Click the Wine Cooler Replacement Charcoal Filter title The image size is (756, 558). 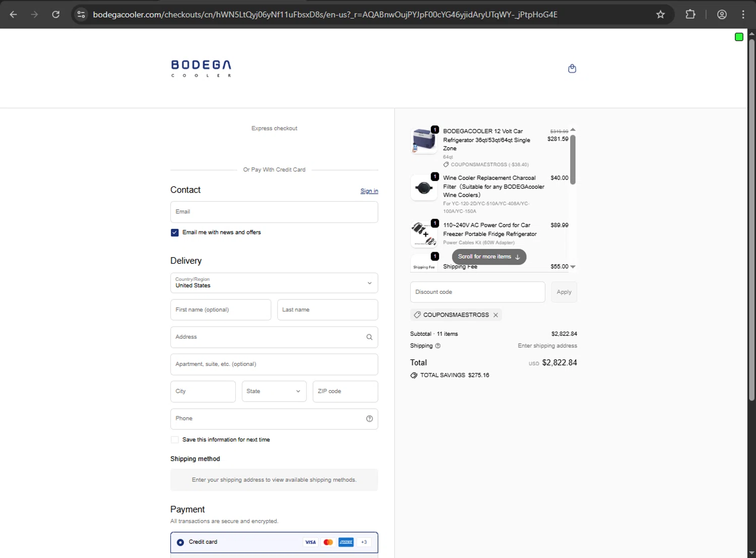[493, 187]
